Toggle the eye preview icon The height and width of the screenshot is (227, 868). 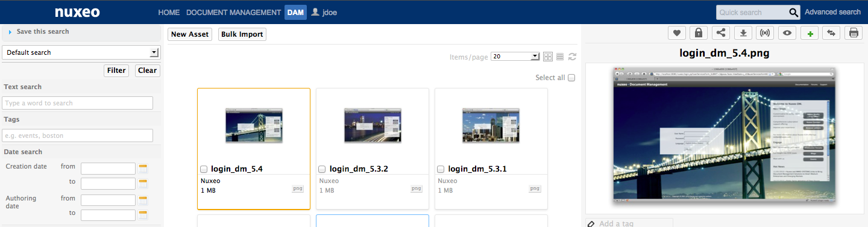tap(787, 33)
